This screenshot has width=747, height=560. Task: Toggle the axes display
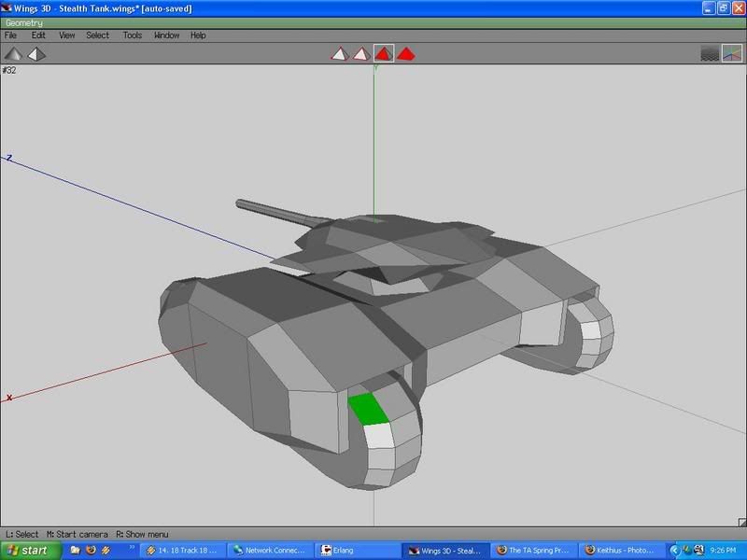click(732, 53)
